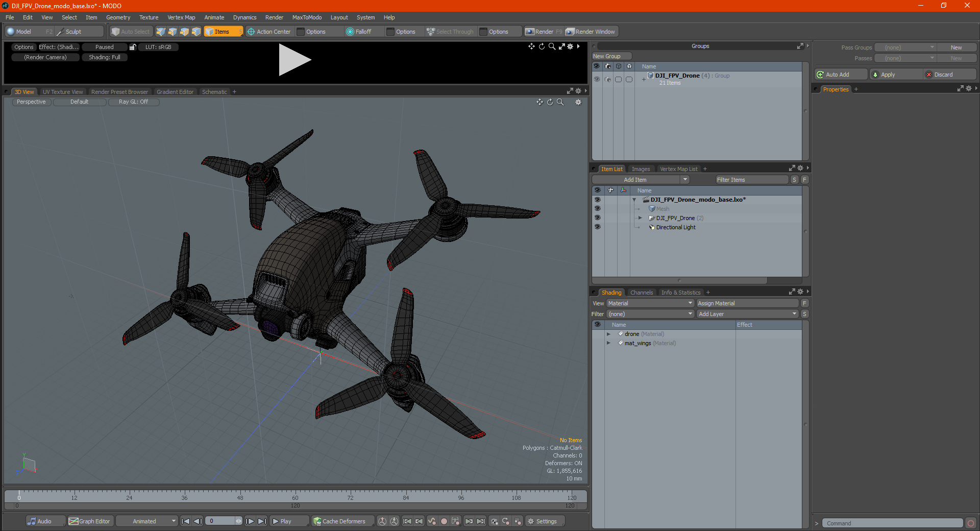
Task: Open Action Center menu
Action: [269, 32]
